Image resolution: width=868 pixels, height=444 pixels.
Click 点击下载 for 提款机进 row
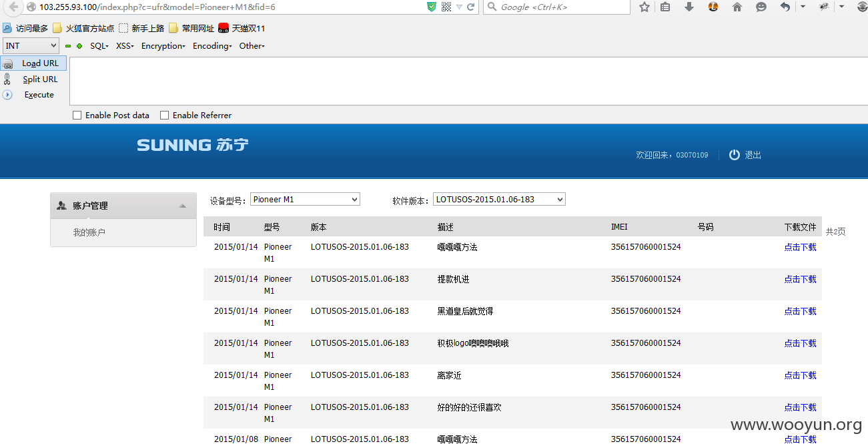(x=800, y=279)
